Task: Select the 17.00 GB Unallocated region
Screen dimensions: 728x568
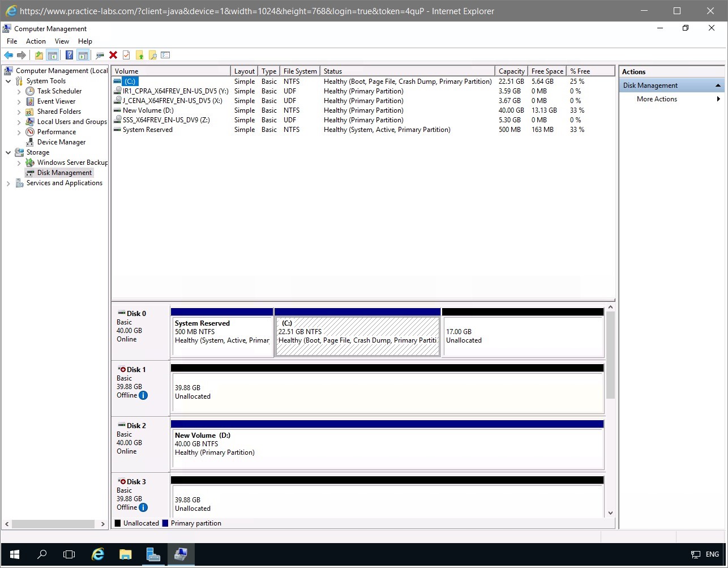Action: 523,336
